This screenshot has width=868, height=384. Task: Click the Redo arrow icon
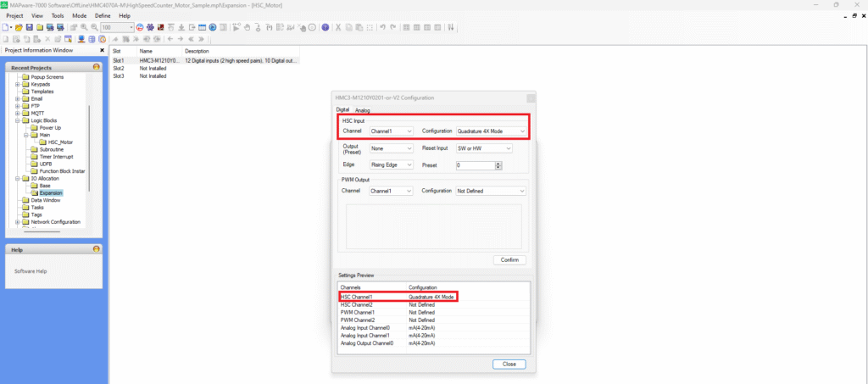tap(393, 27)
